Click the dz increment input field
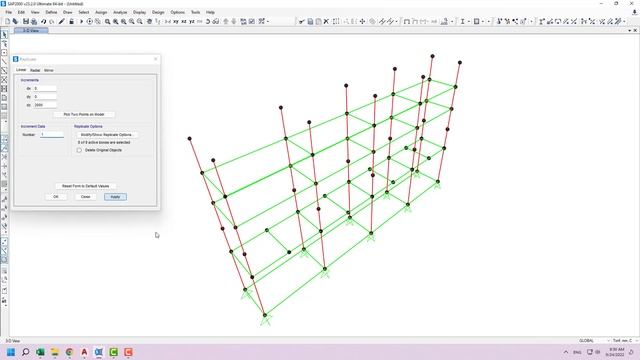 [x=45, y=105]
